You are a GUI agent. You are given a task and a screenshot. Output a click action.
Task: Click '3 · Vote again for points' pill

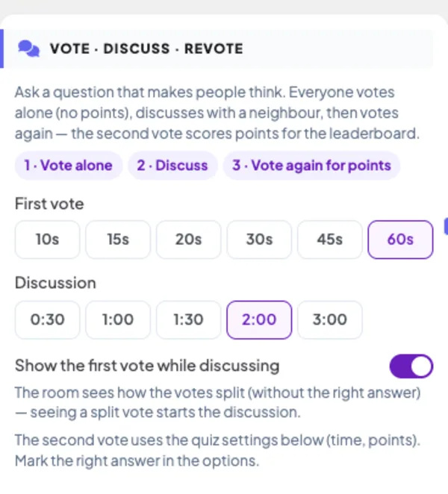pos(311,166)
